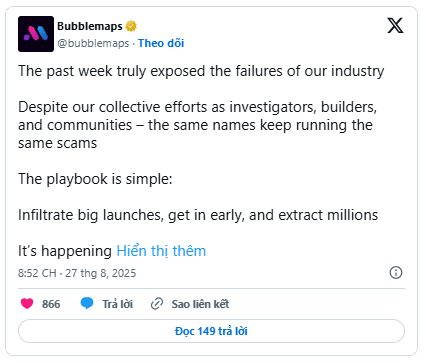Click the 'Infiltrate big launches' text line
This screenshot has height=363, width=426.
tap(198, 215)
